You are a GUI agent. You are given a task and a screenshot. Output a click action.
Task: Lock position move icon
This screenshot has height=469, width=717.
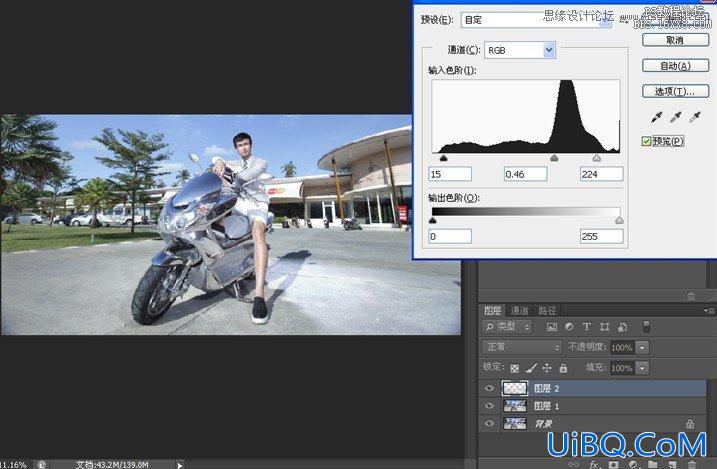click(547, 368)
